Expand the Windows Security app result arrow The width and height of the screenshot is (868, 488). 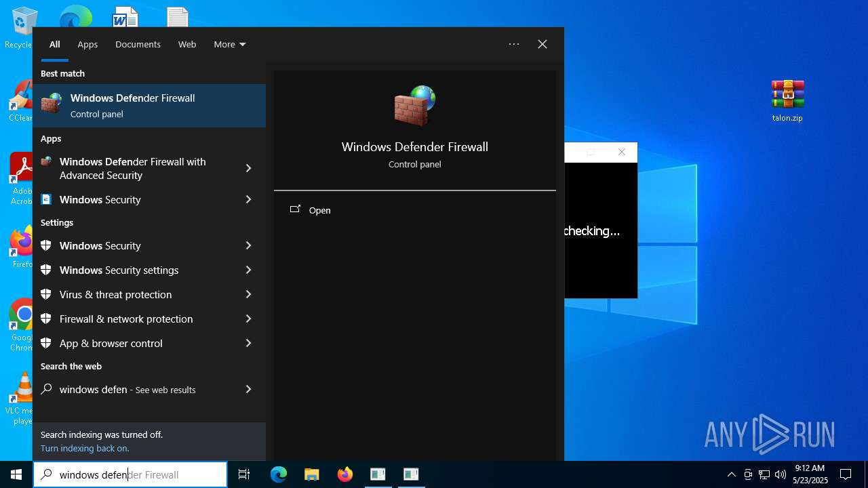coord(248,199)
